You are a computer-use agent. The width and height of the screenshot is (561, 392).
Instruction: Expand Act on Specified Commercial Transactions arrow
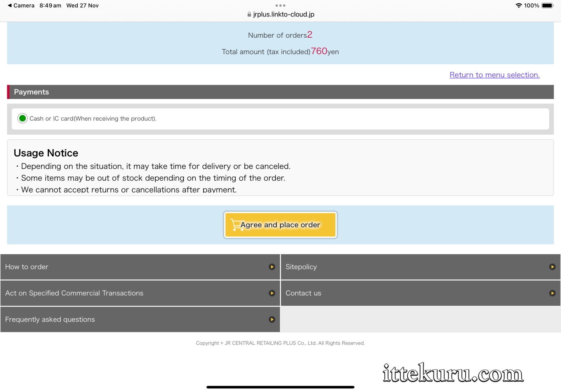(272, 293)
